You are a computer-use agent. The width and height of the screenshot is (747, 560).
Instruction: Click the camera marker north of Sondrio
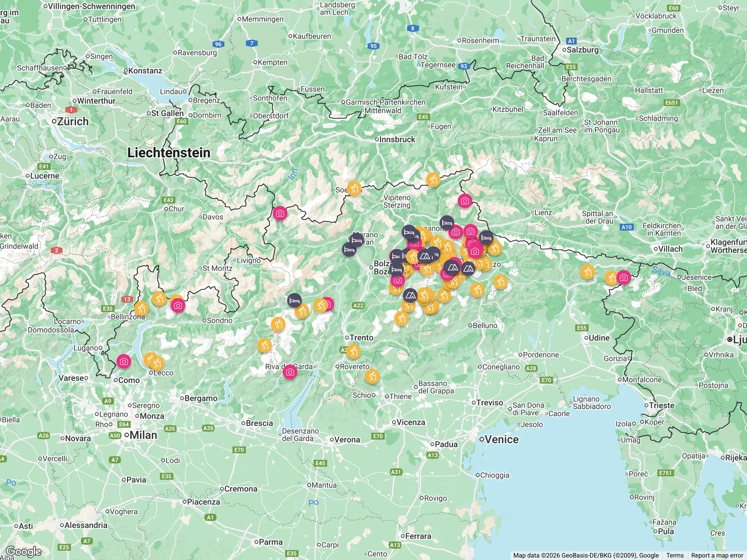coord(178,306)
